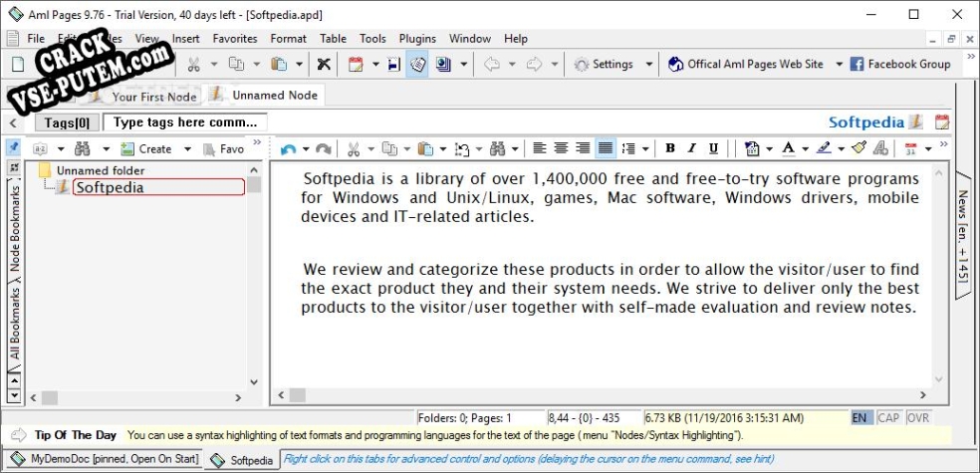Click the blue Save-style icon in main toolbar
980x473 pixels.
pos(393,65)
